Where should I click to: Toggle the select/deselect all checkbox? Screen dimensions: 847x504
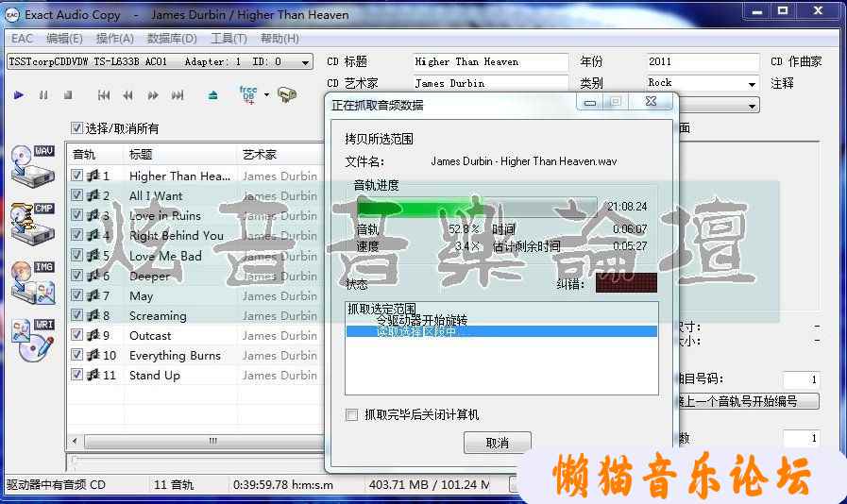click(76, 128)
